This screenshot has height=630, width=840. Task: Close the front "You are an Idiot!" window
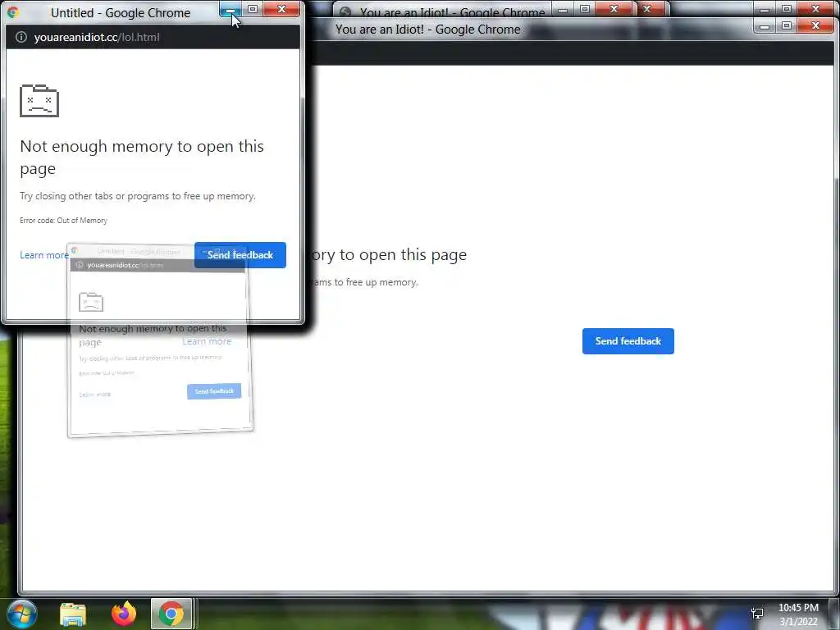click(815, 25)
